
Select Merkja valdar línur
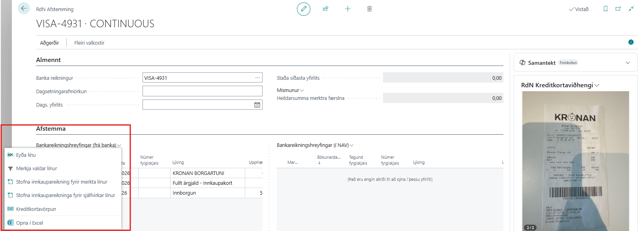pos(63,169)
